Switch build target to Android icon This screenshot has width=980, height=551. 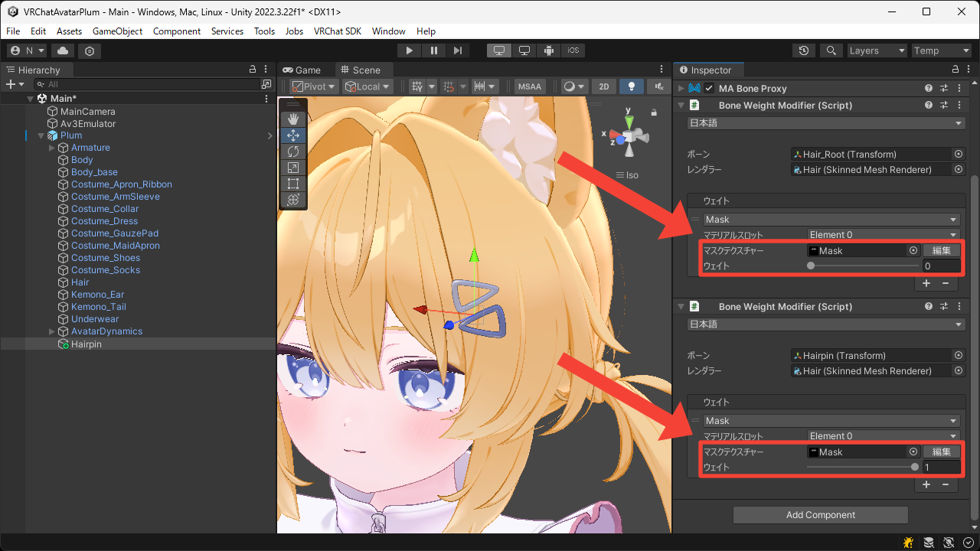[549, 51]
